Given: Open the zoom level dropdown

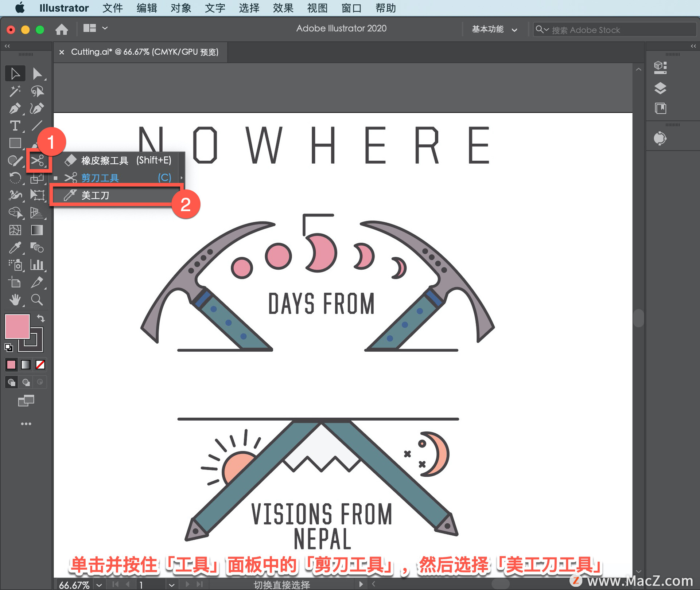Looking at the screenshot, I should 99,585.
